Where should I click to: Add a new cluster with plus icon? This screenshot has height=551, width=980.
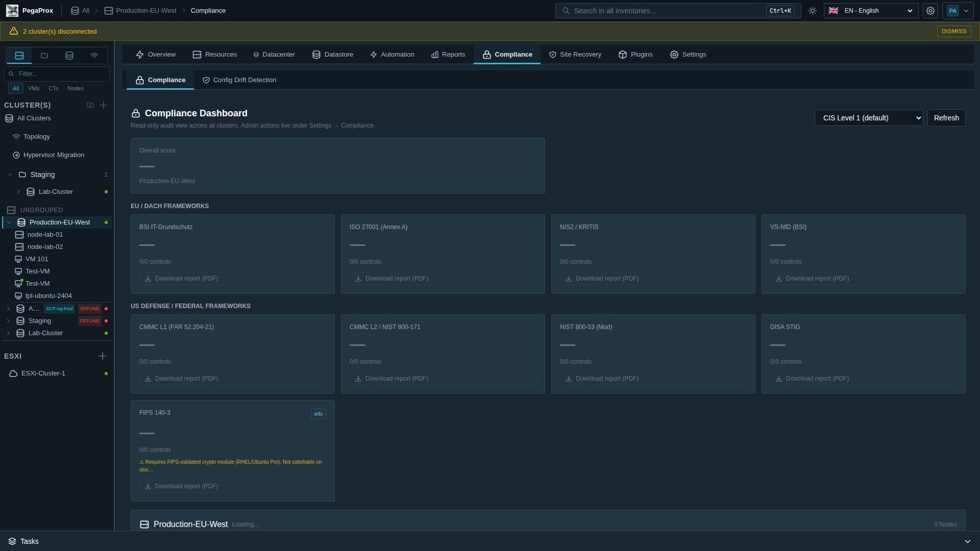[104, 105]
